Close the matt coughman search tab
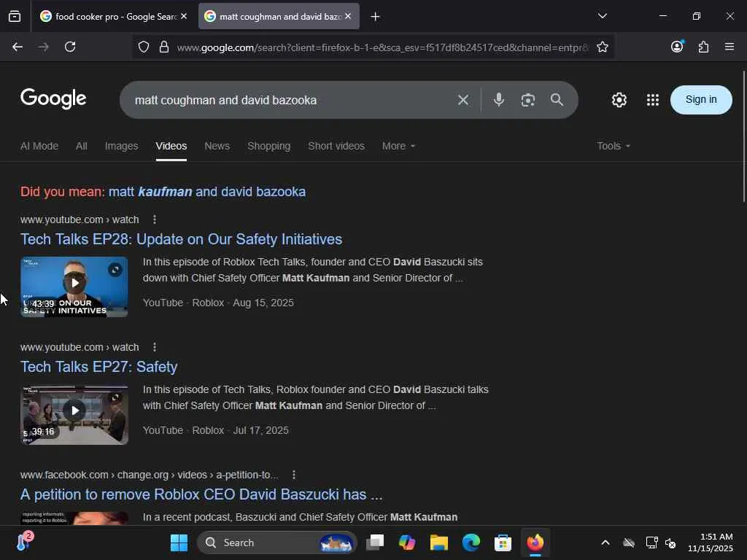This screenshot has height=560, width=747. [x=348, y=16]
